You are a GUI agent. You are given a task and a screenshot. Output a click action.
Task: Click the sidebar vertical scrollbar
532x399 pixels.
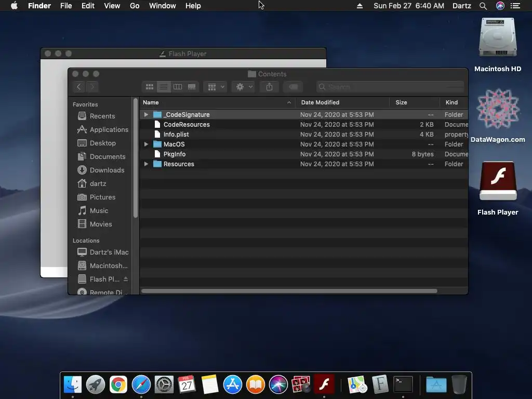[x=136, y=158]
